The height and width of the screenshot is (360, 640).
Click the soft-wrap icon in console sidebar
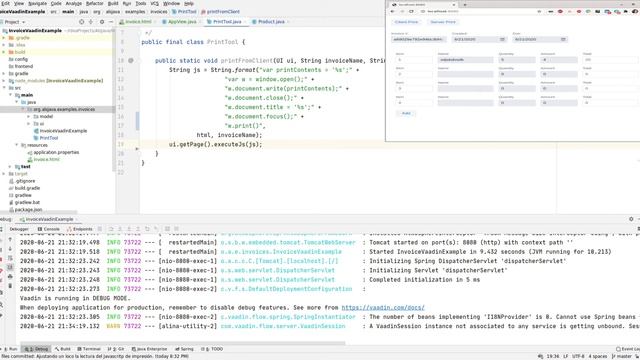tap(10, 258)
